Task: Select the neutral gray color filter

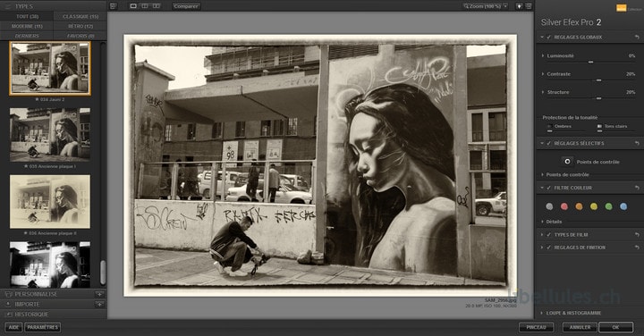Action: pos(549,206)
